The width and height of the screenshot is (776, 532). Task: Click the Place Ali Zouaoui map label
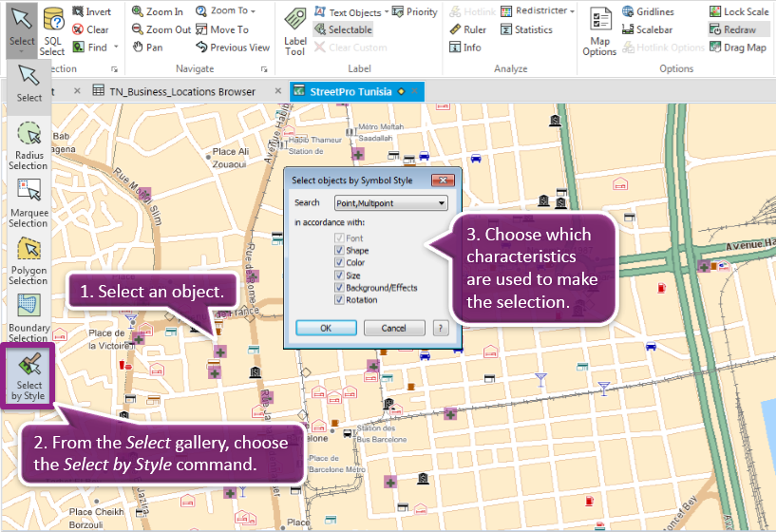[x=230, y=158]
